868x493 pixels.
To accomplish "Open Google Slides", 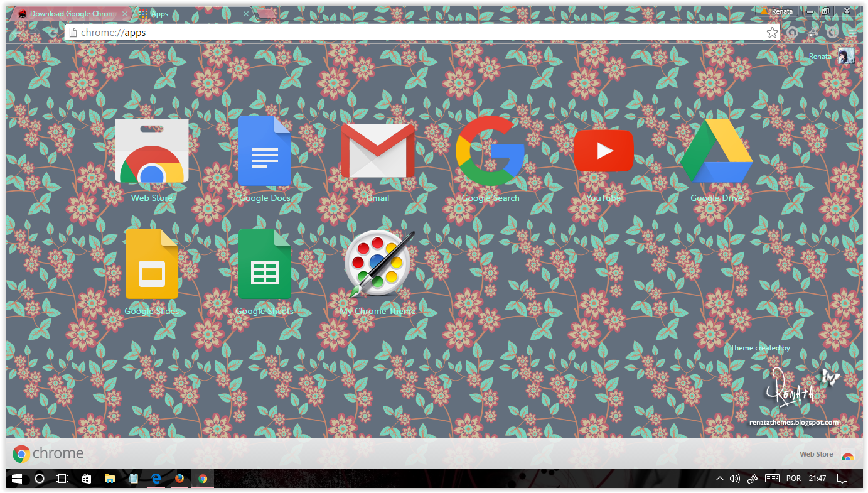I will [x=151, y=264].
